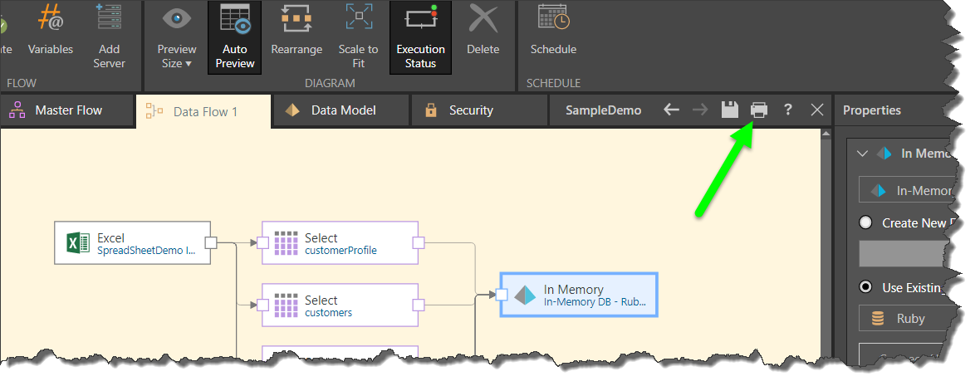Image resolution: width=980 pixels, height=386 pixels.
Task: Select the Excel SpreadSheetDemo node
Action: [x=132, y=242]
